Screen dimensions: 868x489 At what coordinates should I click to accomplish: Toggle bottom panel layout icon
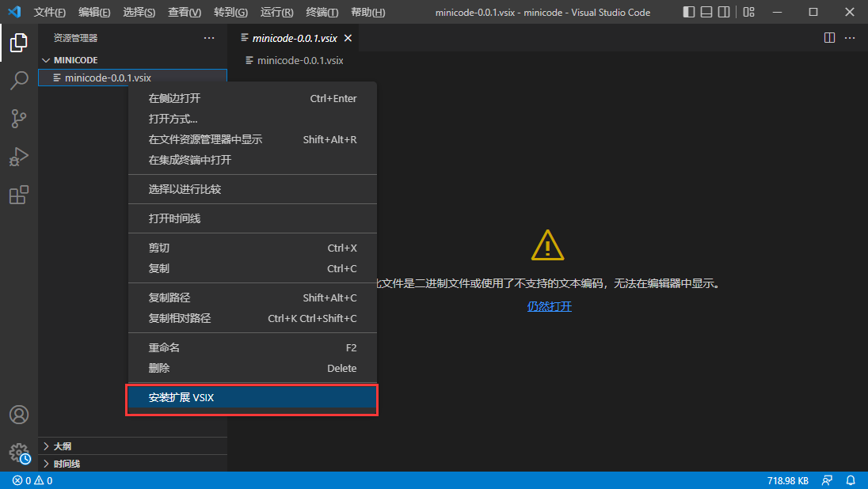coord(706,12)
